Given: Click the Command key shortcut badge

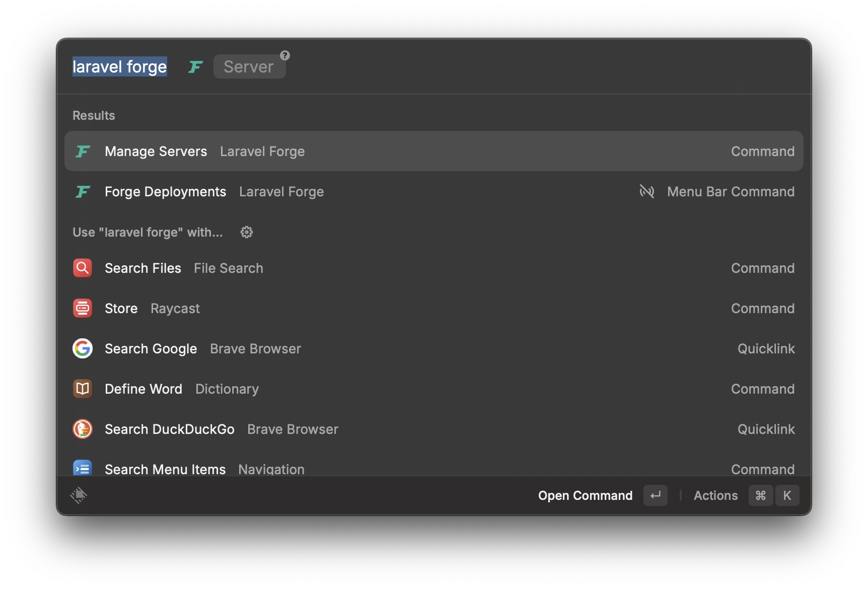Looking at the screenshot, I should (x=761, y=495).
